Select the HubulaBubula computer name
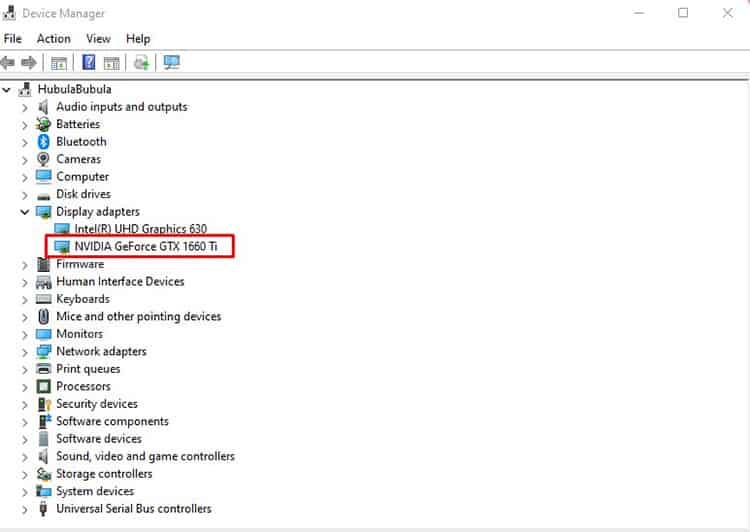The height and width of the screenshot is (532, 750). point(74,89)
